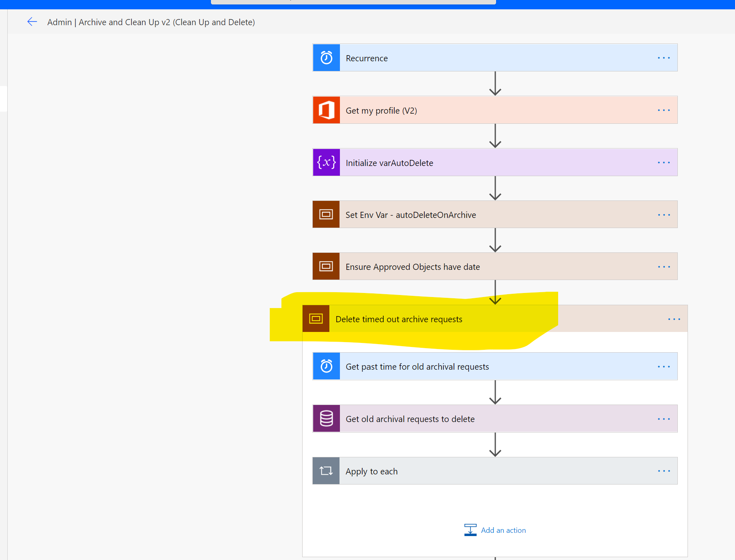Viewport: 735px width, 560px height.
Task: Expand the Recurrence action card
Action: pos(487,58)
